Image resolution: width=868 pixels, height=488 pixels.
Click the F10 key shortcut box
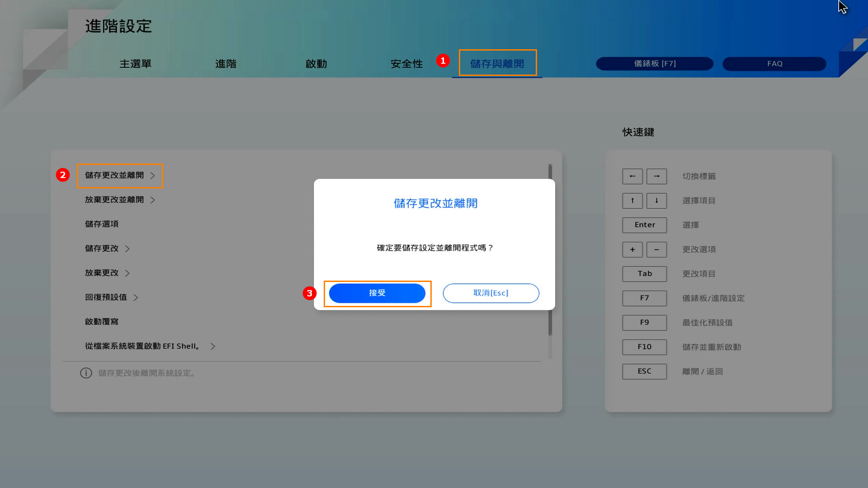point(644,347)
